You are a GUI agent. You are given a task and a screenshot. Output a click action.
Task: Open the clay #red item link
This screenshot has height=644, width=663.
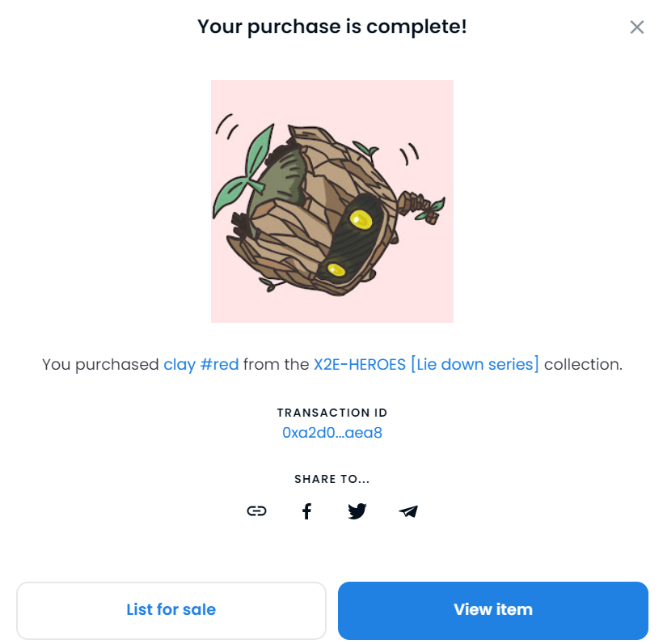(x=201, y=364)
